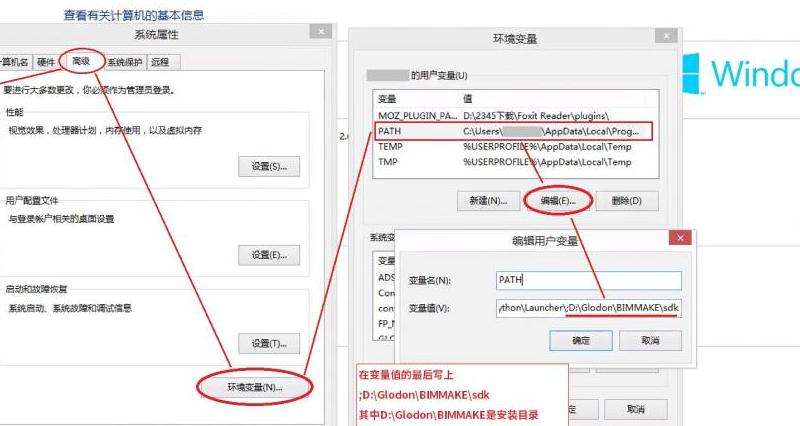Select the PATH user variable row
This screenshot has width=800, height=426.
tap(514, 131)
